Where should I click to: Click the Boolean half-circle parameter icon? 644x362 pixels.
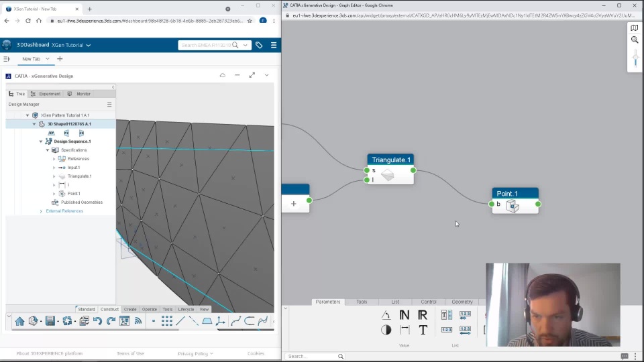pyautogui.click(x=386, y=330)
